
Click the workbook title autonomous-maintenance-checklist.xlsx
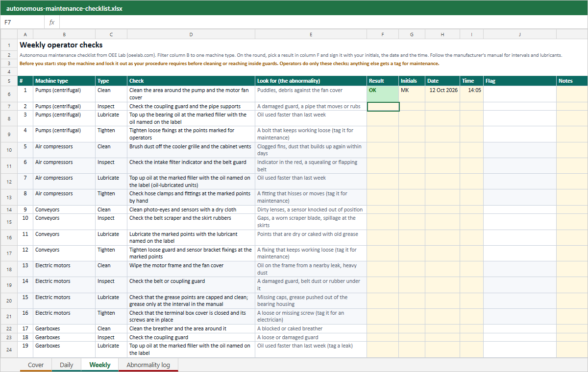(x=64, y=8)
